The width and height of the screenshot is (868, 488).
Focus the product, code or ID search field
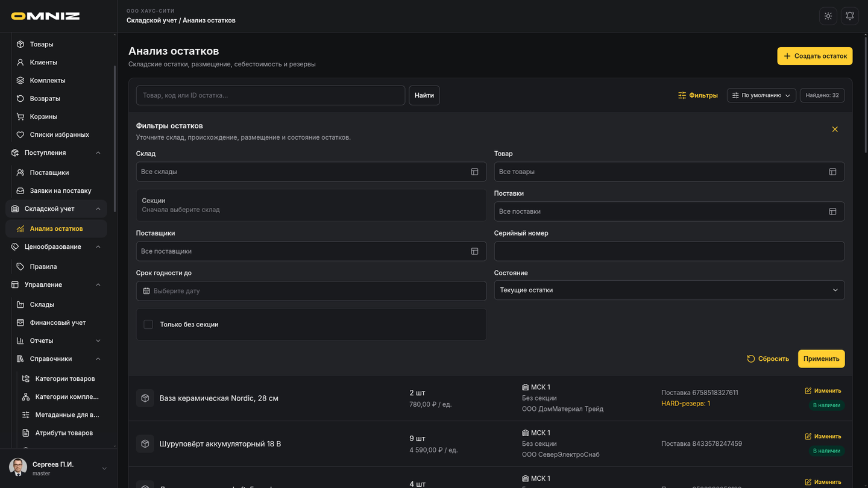click(x=271, y=95)
